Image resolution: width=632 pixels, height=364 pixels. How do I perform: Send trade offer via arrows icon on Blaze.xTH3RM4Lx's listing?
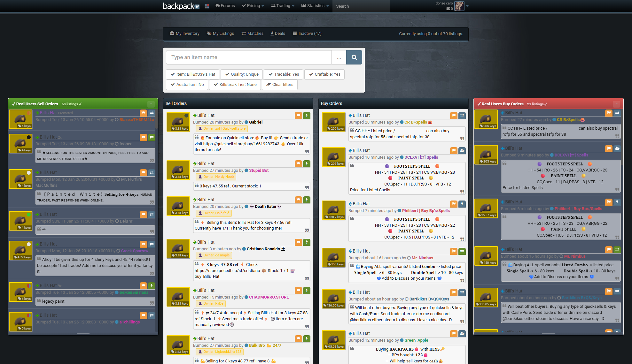[152, 113]
